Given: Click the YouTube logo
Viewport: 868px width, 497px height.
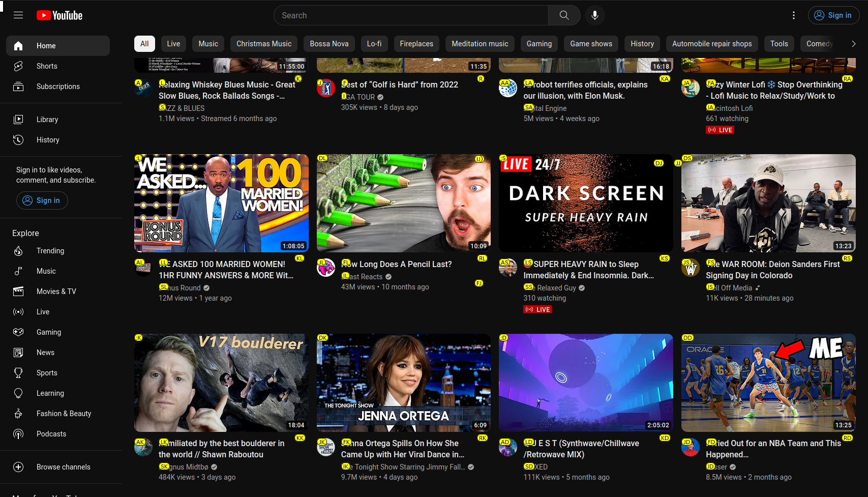Looking at the screenshot, I should pyautogui.click(x=59, y=15).
